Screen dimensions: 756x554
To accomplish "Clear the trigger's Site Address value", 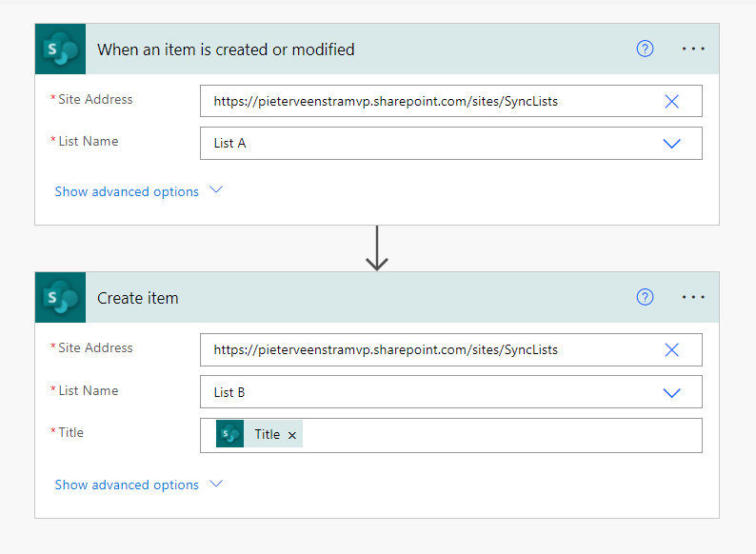I will point(671,101).
